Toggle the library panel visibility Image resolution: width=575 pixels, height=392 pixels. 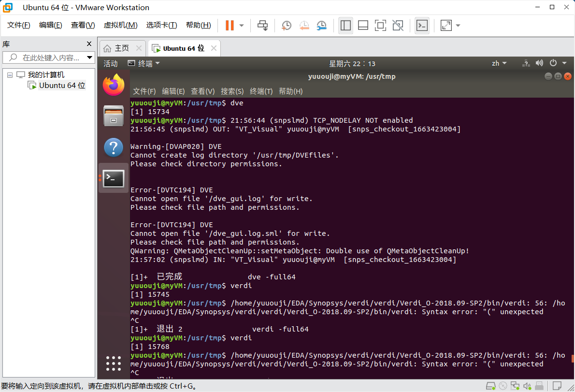[x=345, y=25]
